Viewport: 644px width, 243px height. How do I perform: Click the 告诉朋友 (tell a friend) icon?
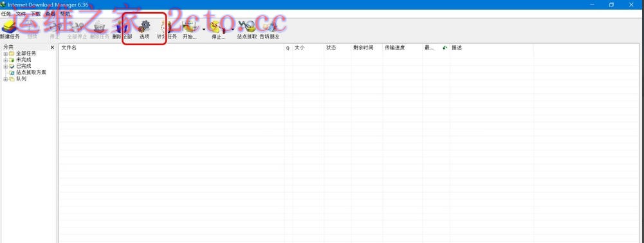(270, 27)
